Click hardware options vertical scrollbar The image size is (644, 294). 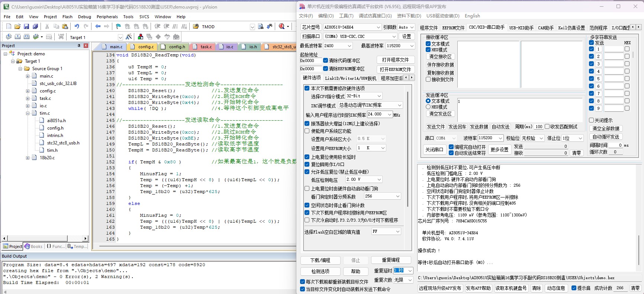(408, 148)
